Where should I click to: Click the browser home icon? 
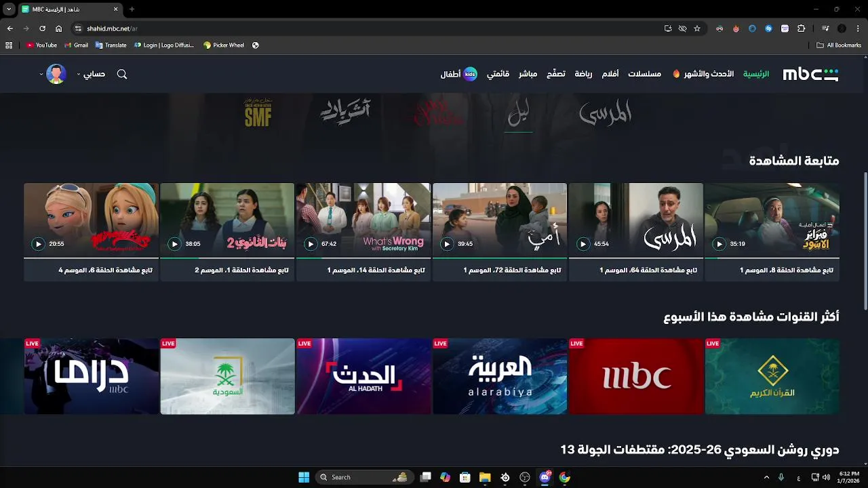pos(59,28)
